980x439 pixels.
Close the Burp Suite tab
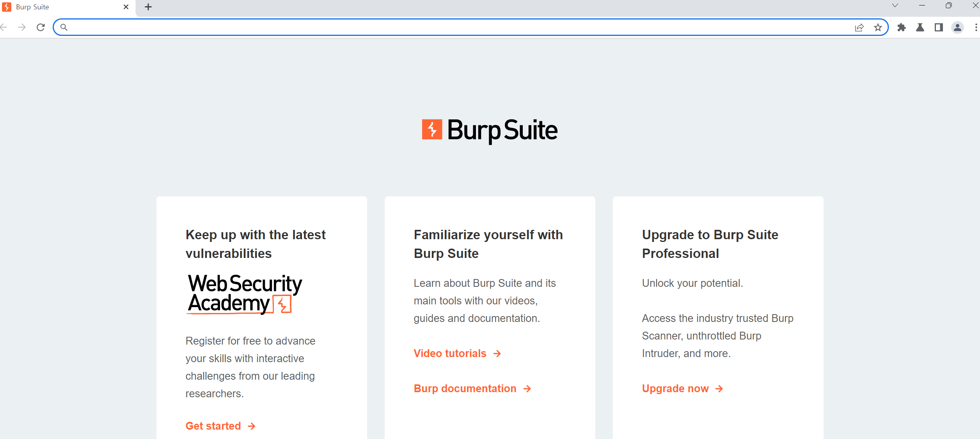126,7
